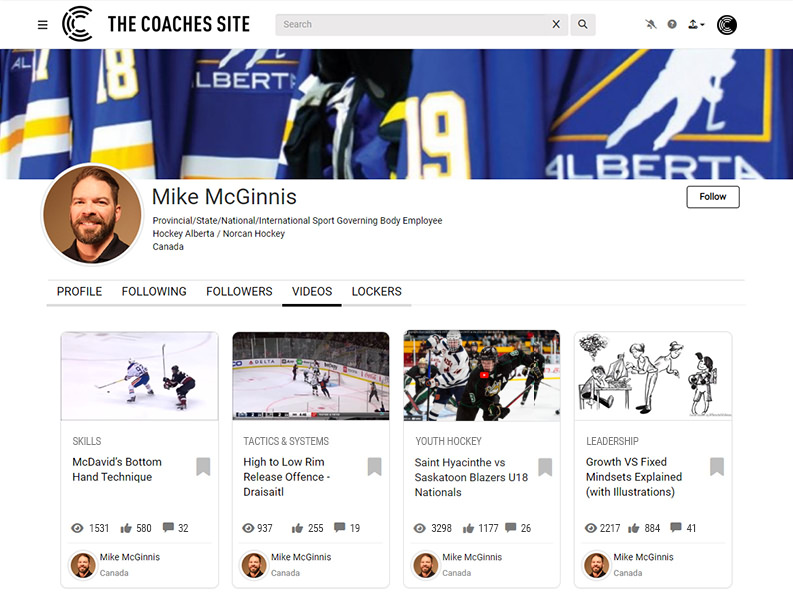Screen dimensions: 793x600
Task: Click into the Search input field
Action: (412, 24)
